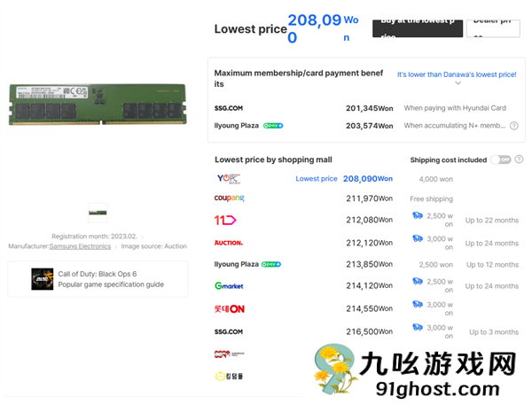Click 4,000 won shipping text in YOR row

point(436,179)
